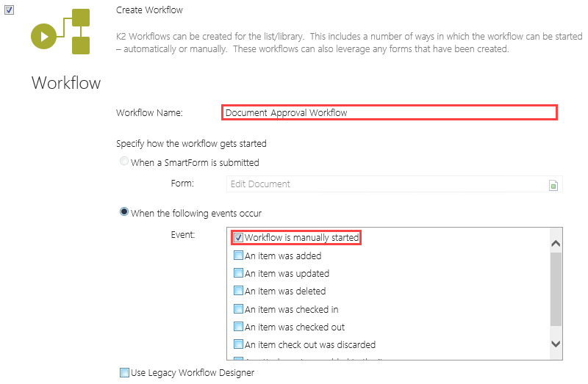
Task: Click the Form 'Edit Document' field
Action: (x=387, y=184)
